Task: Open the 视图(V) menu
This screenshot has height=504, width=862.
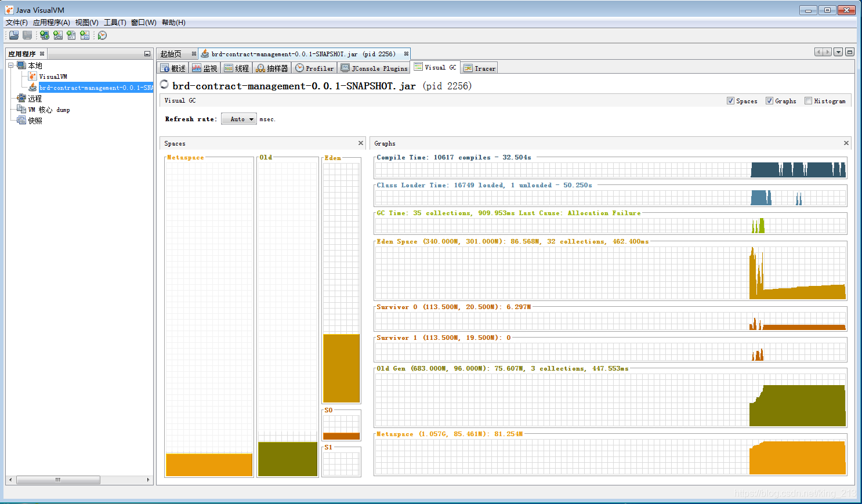Action: pos(86,23)
